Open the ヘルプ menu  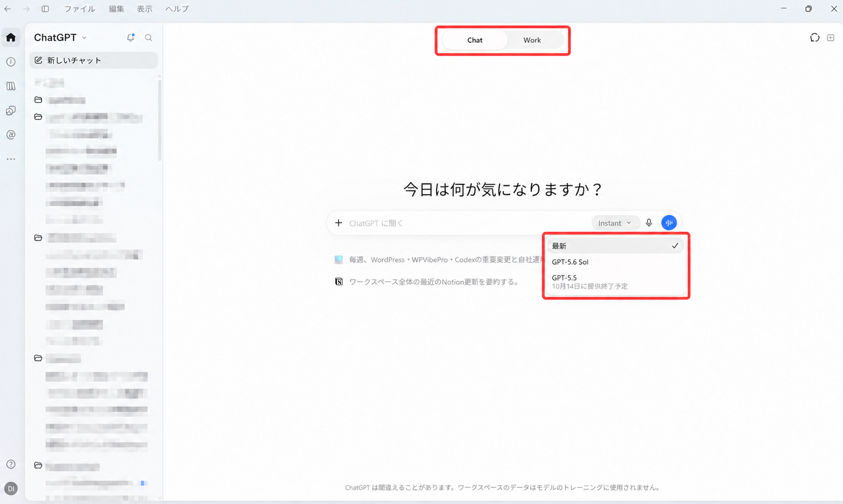pos(177,9)
